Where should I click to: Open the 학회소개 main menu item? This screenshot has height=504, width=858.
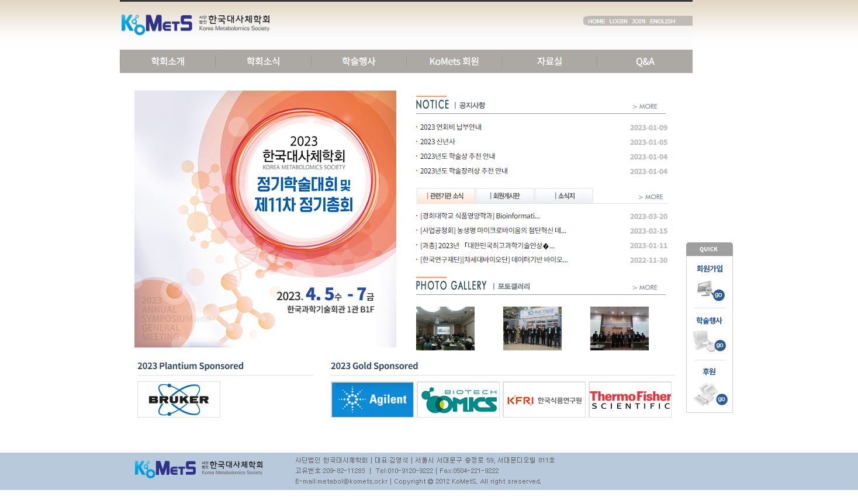coord(168,61)
